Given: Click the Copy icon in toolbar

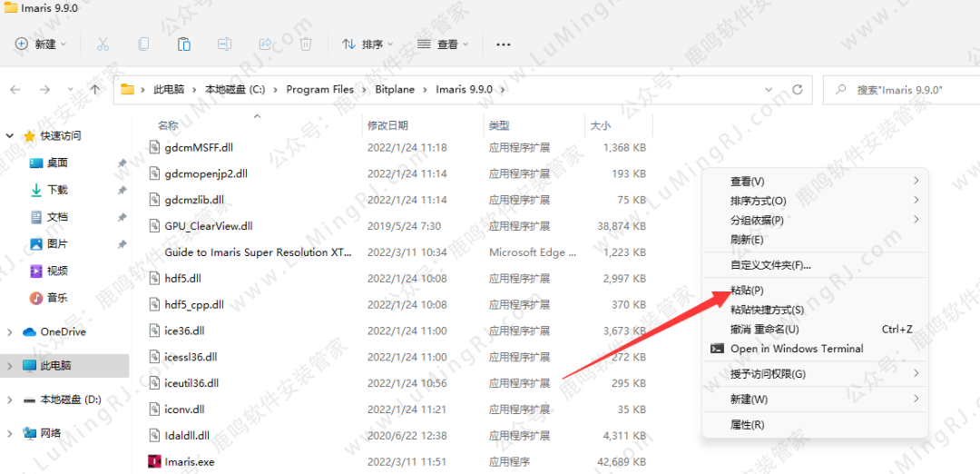Looking at the screenshot, I should pyautogui.click(x=143, y=44).
